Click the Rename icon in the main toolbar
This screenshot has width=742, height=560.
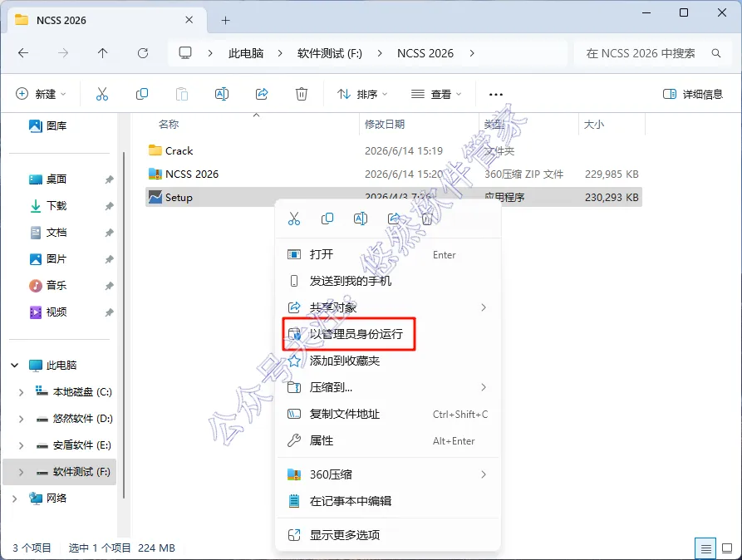tap(222, 94)
